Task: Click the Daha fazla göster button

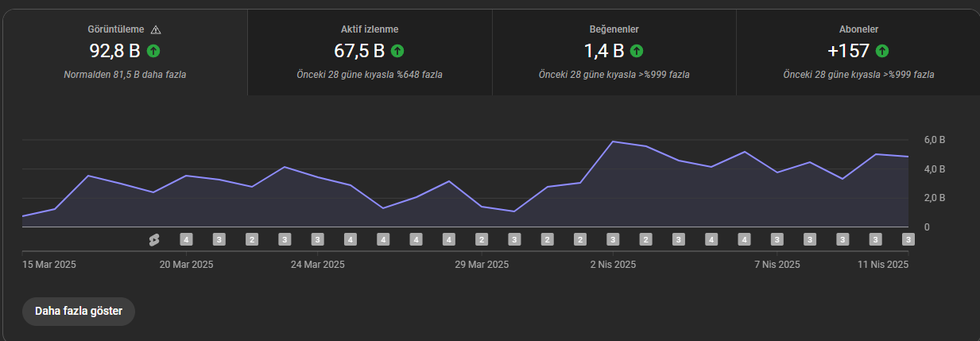Action: pyautogui.click(x=79, y=311)
